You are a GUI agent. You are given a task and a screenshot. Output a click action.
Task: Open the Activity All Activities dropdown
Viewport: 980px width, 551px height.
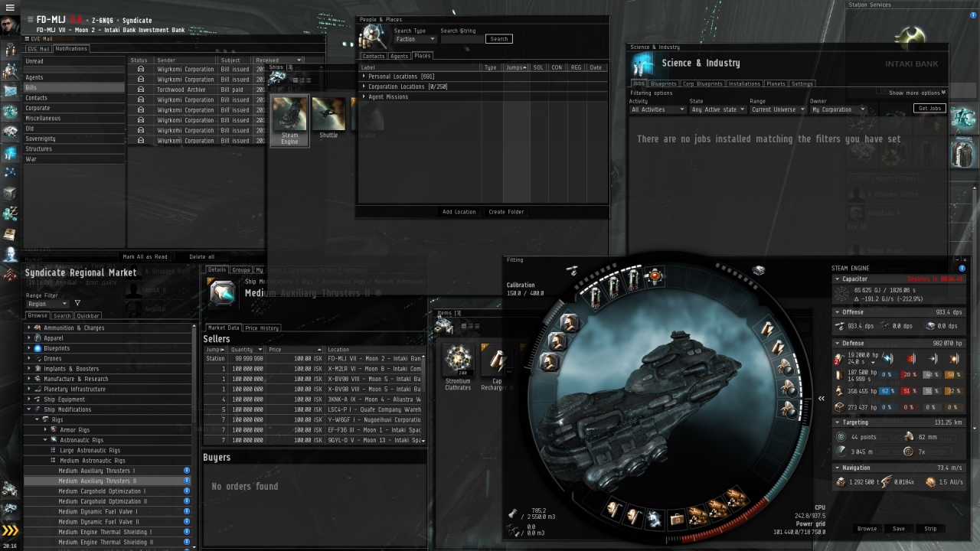(x=658, y=109)
